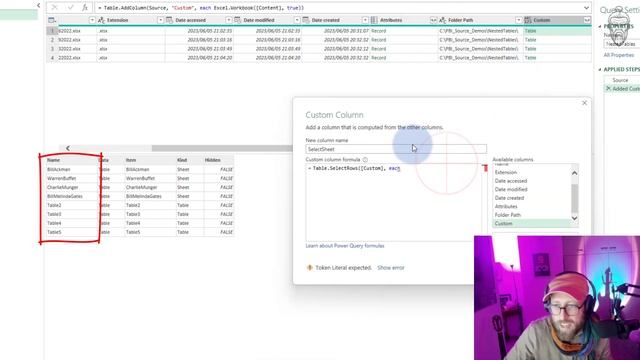This screenshot has width=640, height=360.
Task: Expand the Attributes record column
Action: (433, 20)
